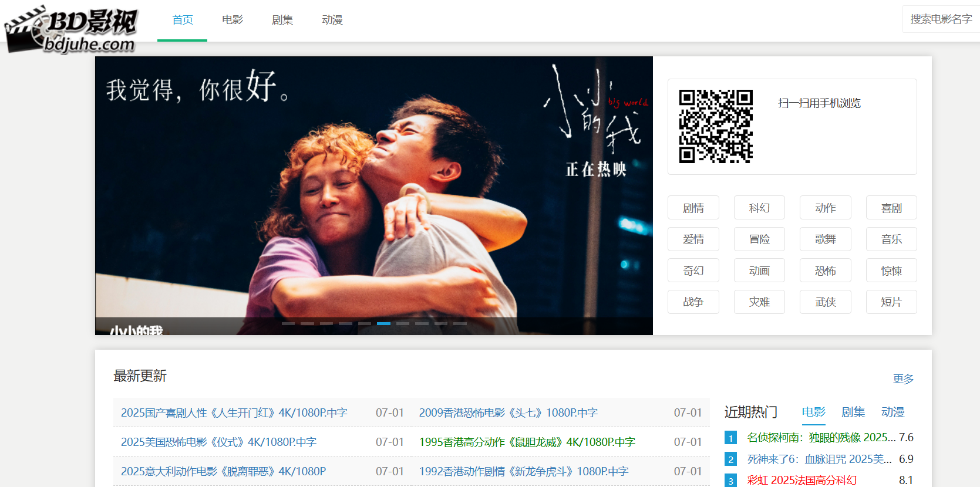Browse the 战争 genre
Screen dimensions: 980x487
pos(693,302)
